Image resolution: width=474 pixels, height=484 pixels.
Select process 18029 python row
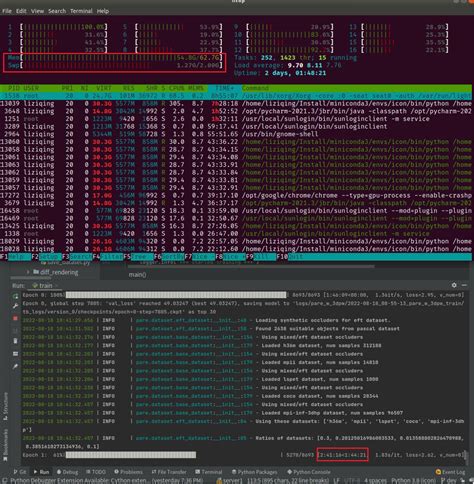click(236, 241)
